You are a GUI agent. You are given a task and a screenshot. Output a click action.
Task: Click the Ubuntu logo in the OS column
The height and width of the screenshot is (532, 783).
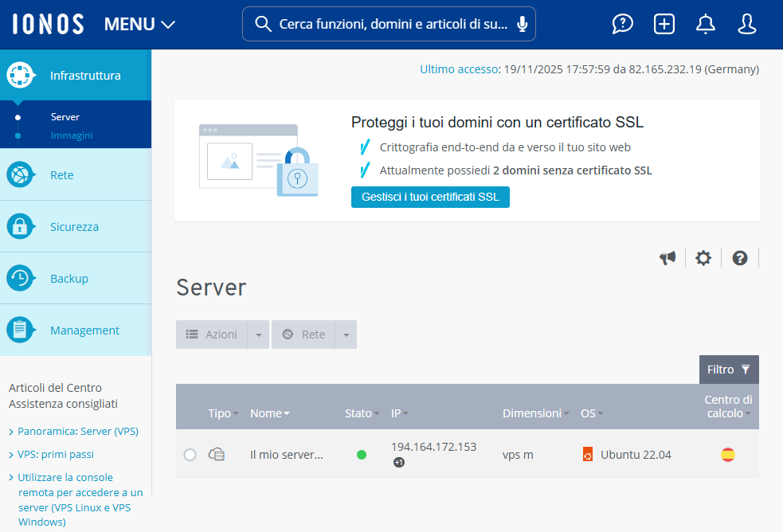tap(588, 454)
